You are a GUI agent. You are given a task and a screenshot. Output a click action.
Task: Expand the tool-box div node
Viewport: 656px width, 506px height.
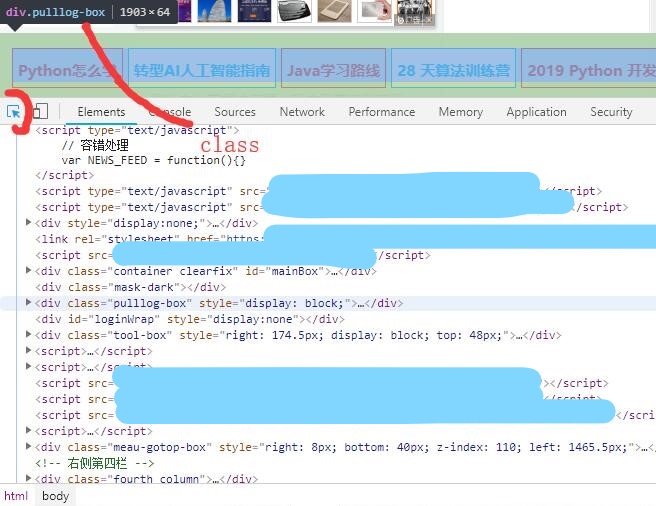point(28,334)
